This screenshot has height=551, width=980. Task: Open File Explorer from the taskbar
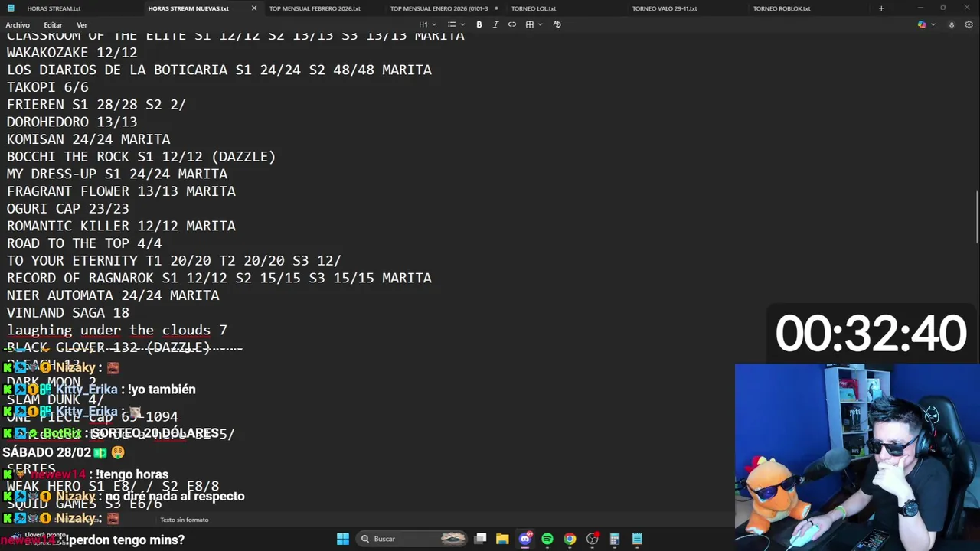coord(502,539)
